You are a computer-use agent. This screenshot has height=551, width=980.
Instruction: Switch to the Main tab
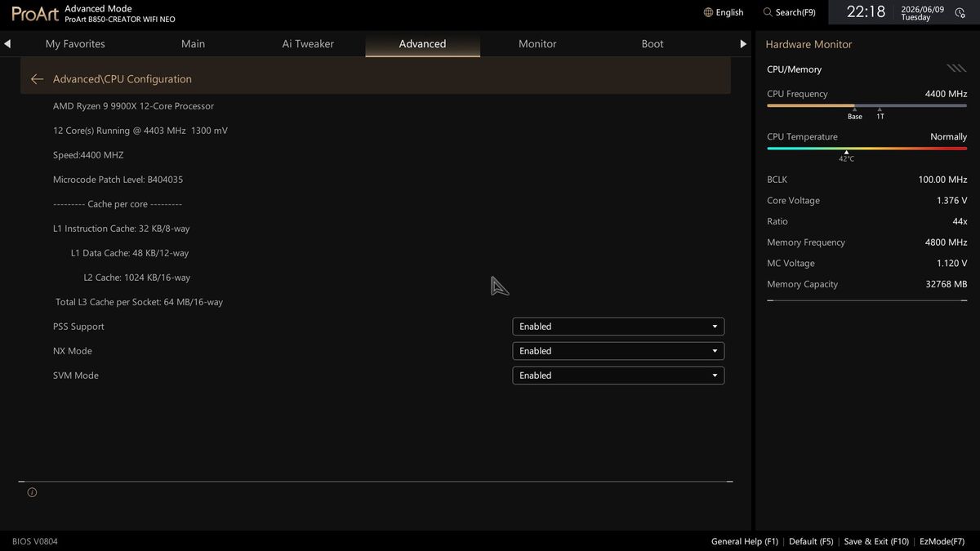point(193,44)
